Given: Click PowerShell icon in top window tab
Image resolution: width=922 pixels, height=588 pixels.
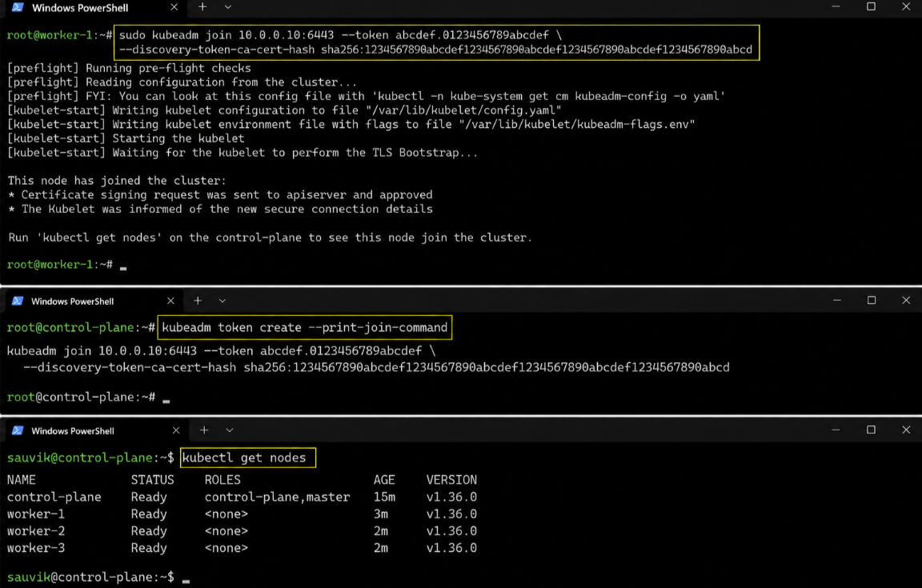Looking at the screenshot, I should pyautogui.click(x=18, y=7).
